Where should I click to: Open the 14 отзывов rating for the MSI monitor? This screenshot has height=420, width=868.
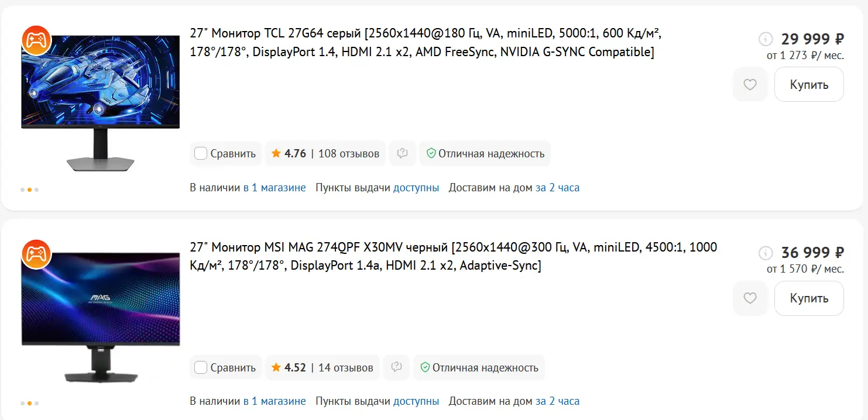(x=323, y=368)
